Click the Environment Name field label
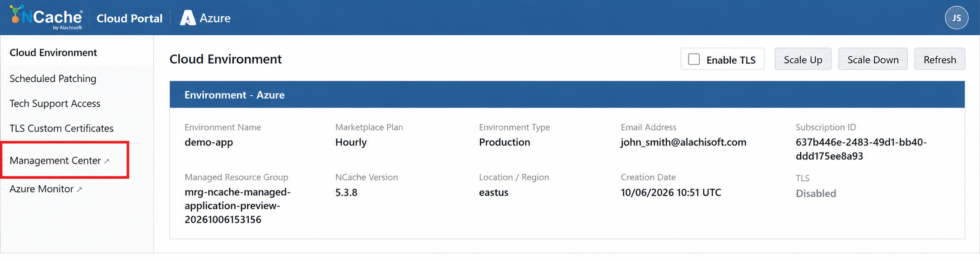Image resolution: width=980 pixels, height=262 pixels. (223, 127)
